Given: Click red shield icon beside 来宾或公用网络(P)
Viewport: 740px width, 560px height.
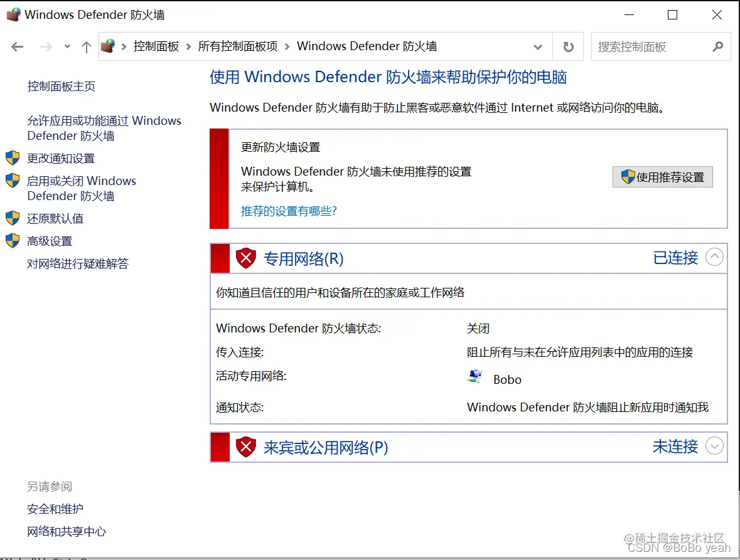Looking at the screenshot, I should click(246, 447).
